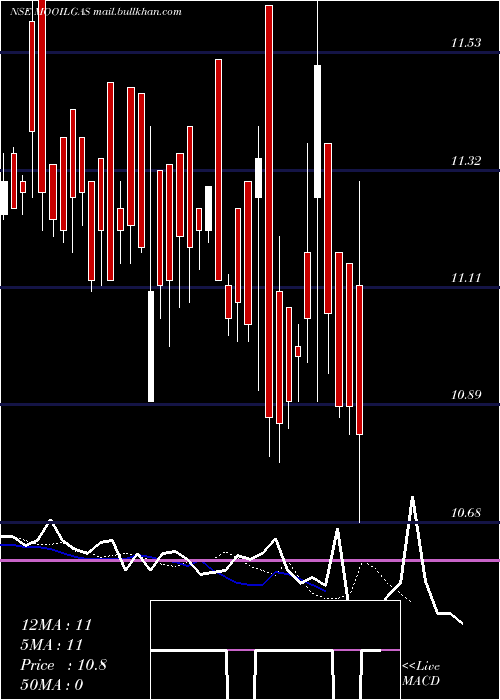Image resolution: width=500 pixels, height=700 pixels.
Task: Click the 50MA : 0 readout
Action: (52, 685)
